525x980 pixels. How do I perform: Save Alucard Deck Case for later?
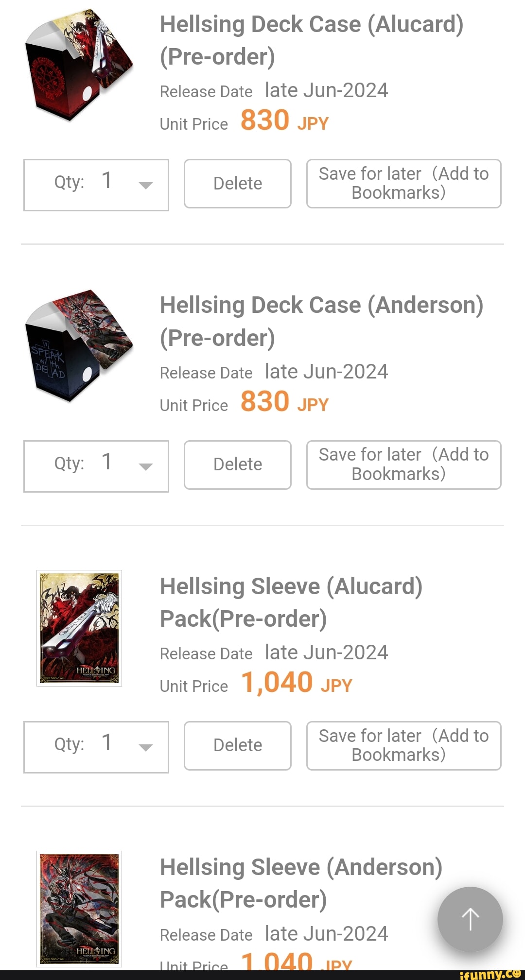pos(403,184)
